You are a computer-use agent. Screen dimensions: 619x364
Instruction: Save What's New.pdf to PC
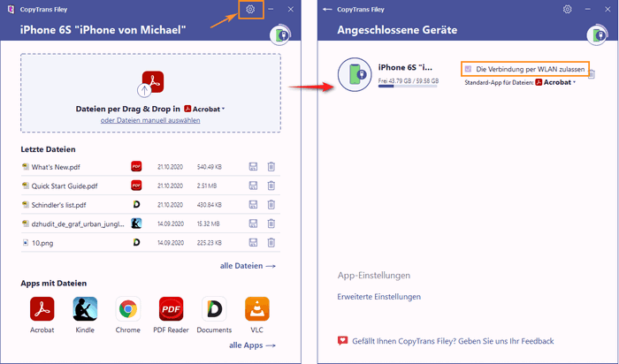click(253, 167)
